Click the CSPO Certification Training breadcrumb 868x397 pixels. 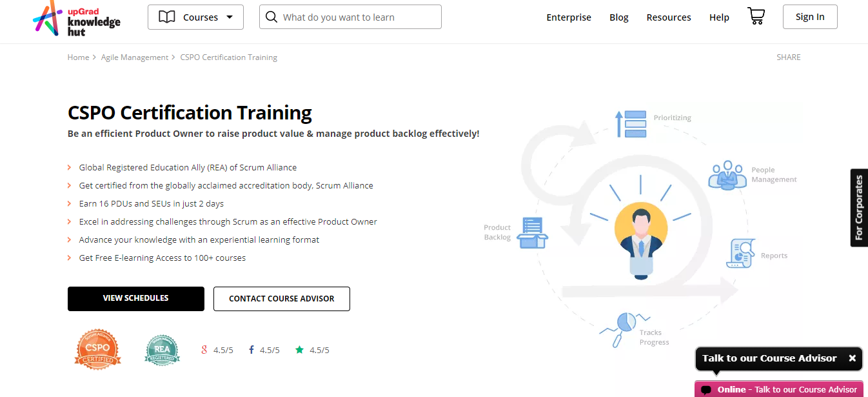pos(229,57)
